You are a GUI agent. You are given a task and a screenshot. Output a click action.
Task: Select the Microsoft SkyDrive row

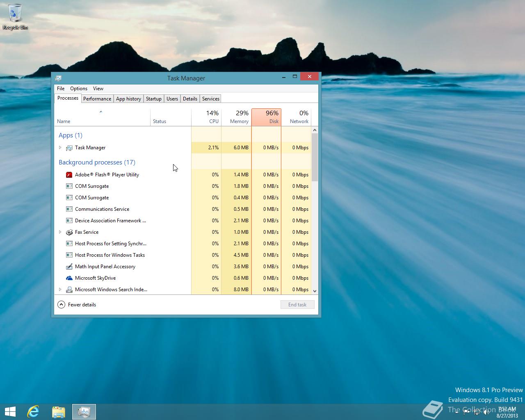pyautogui.click(x=183, y=278)
